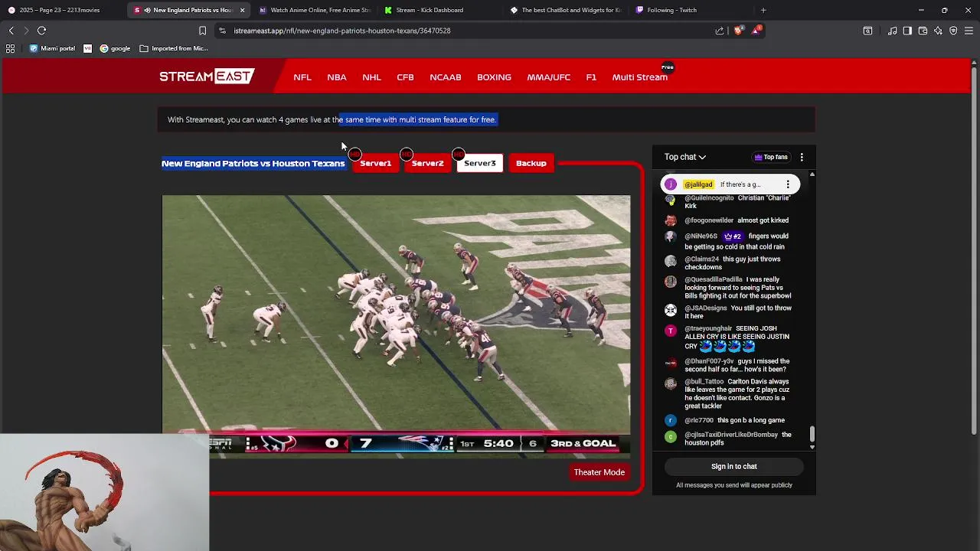The width and height of the screenshot is (980, 551).
Task: Open the BOXING menu item
Action: pyautogui.click(x=494, y=77)
